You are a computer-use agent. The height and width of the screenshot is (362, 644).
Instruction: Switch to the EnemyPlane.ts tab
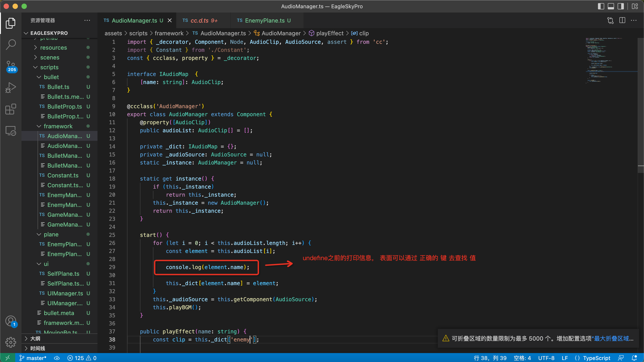coord(265,21)
